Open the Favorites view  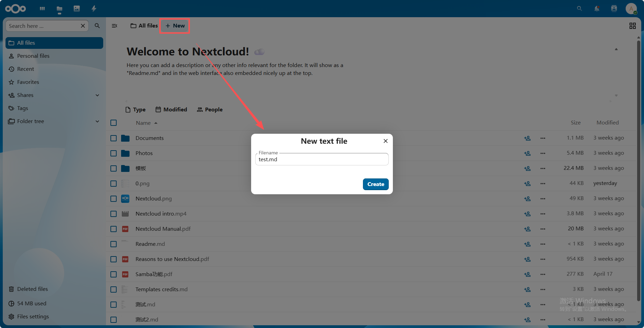(54, 82)
